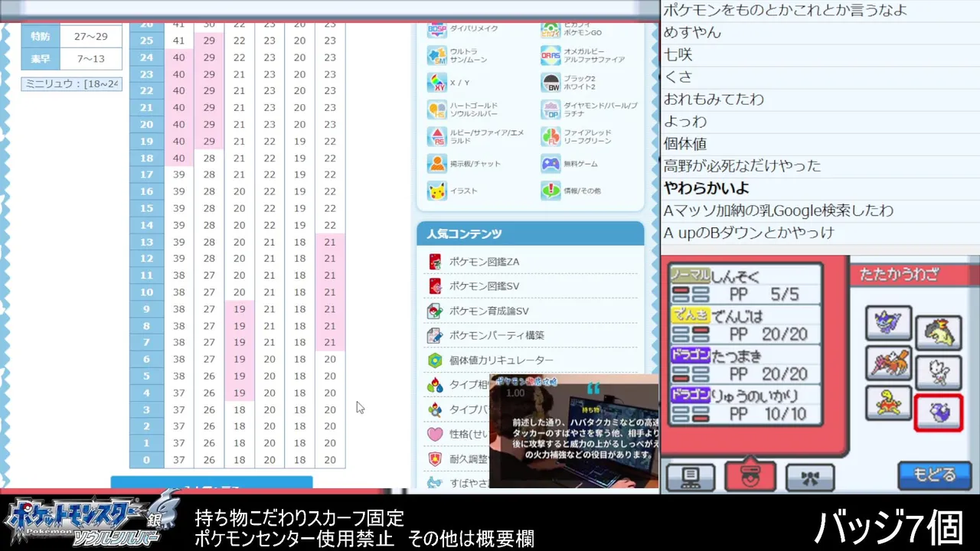The width and height of the screenshot is (980, 551).
Task: Click level 25 row header in table
Action: tap(146, 41)
